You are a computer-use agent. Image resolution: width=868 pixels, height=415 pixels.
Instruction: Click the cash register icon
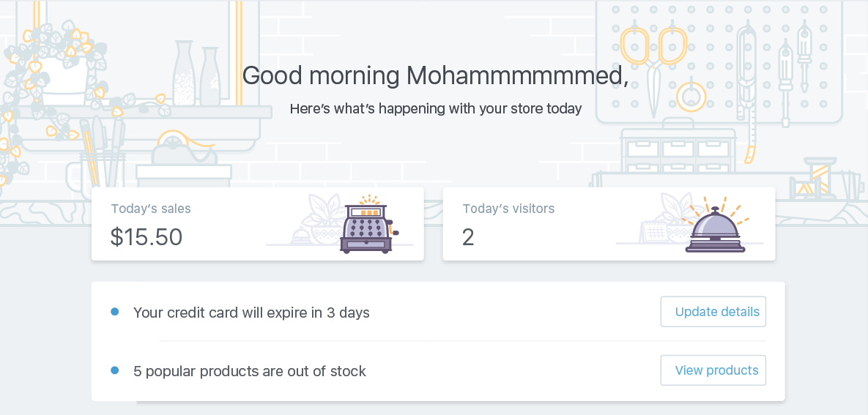(366, 225)
